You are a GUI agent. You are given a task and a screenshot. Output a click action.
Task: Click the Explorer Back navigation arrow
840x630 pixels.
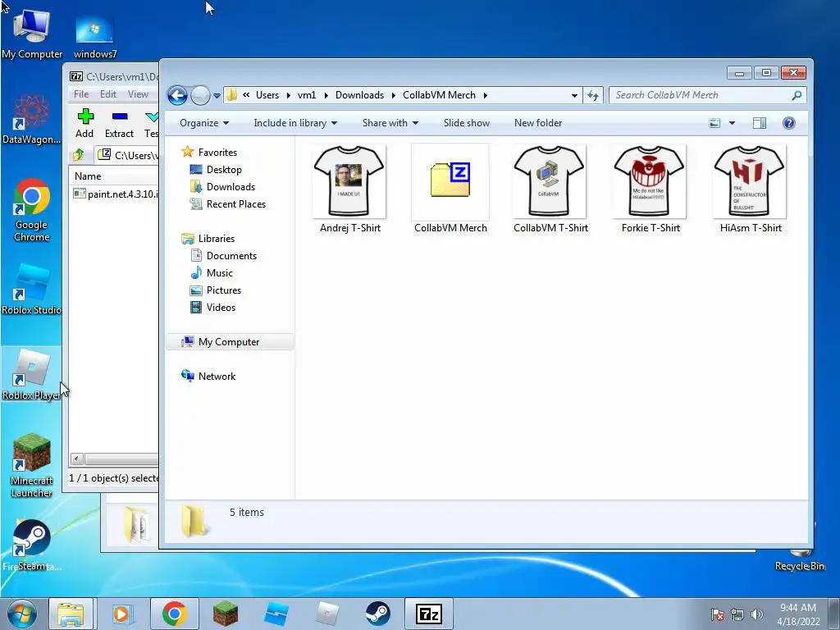click(177, 96)
